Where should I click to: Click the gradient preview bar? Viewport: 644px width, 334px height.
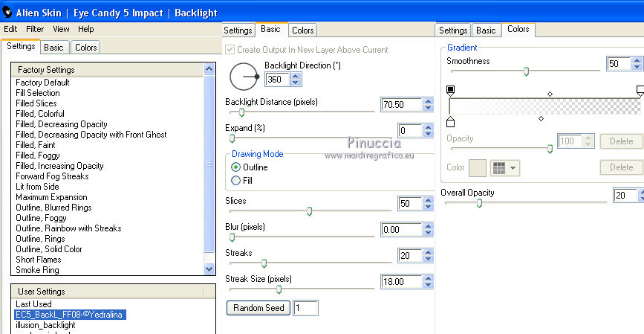[545, 106]
